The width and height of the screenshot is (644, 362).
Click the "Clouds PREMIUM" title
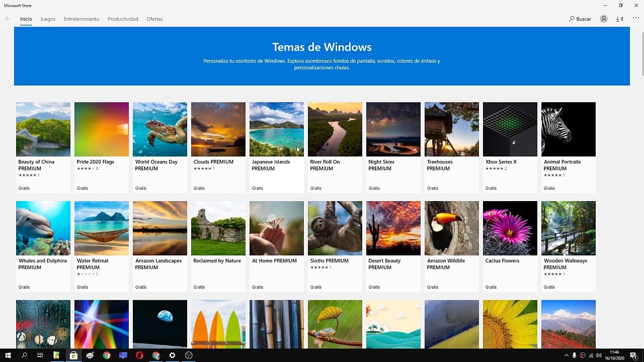click(213, 162)
